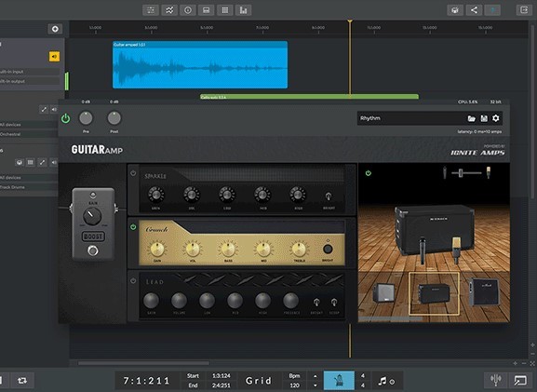
Task: Click the exit icon at top right
Action: point(524,10)
